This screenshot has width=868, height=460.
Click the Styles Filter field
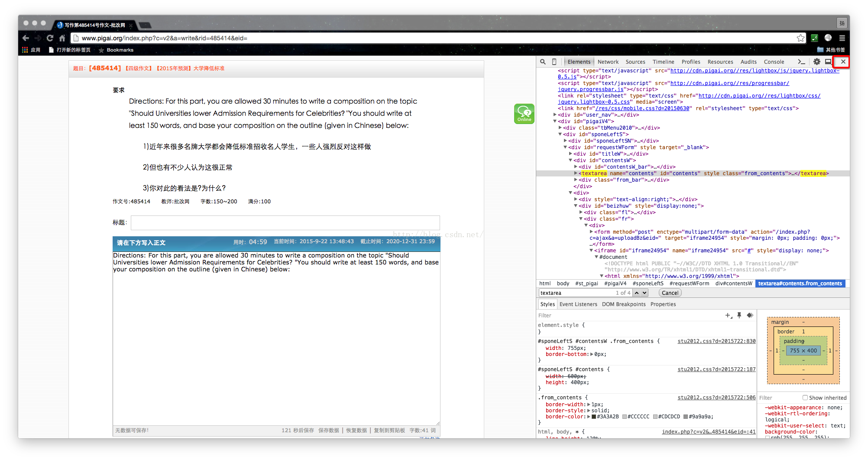coord(628,316)
